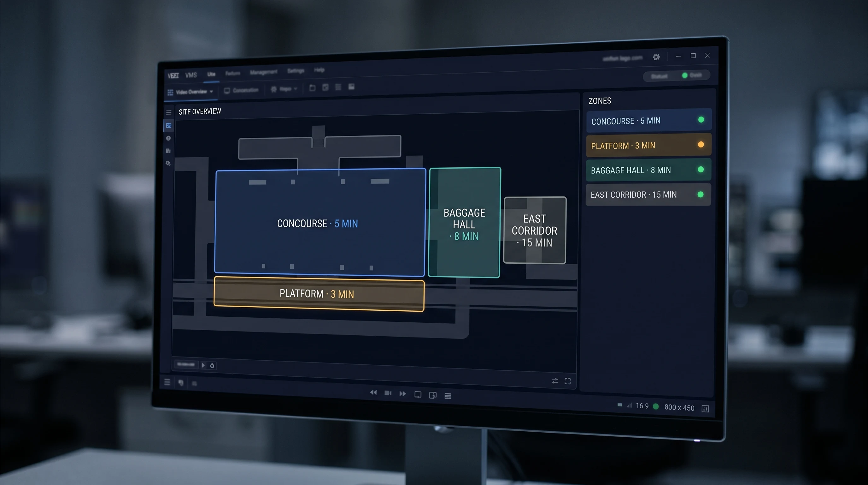The height and width of the screenshot is (485, 868).
Task: Toggle the hamburger menu above sidebar
Action: (x=169, y=113)
